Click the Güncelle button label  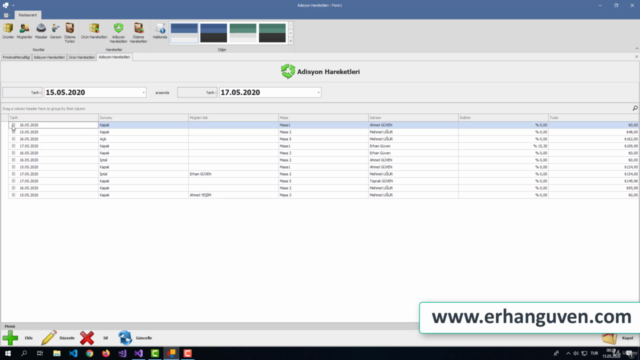coord(144,338)
